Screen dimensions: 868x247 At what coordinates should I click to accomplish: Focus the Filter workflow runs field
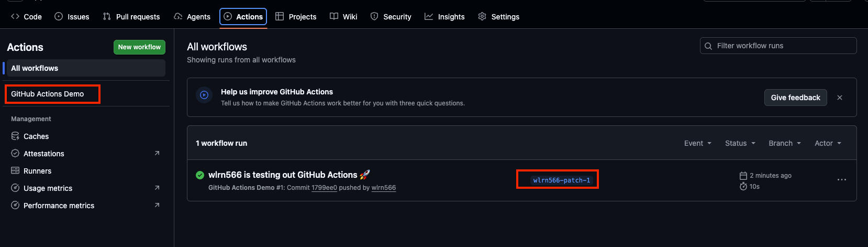(x=778, y=46)
